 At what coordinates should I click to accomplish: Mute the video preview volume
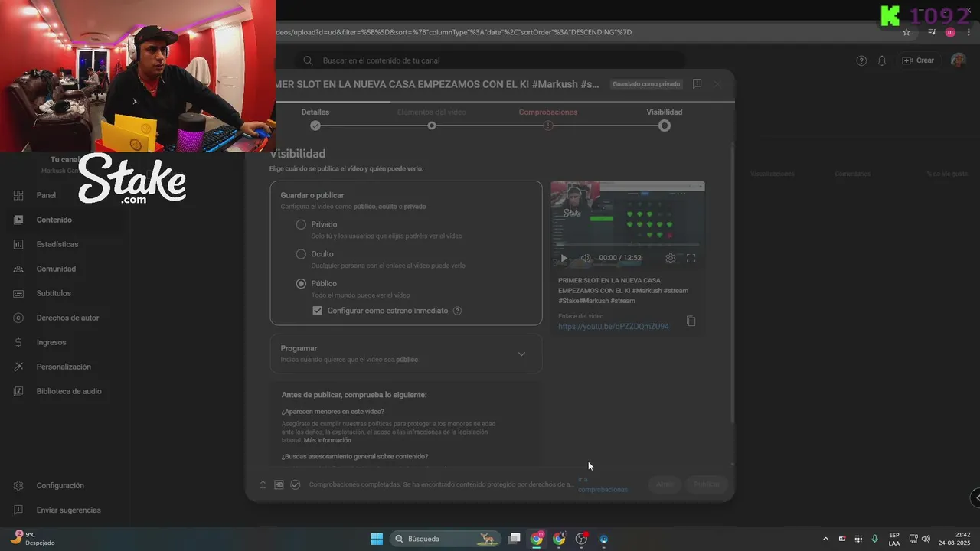click(x=586, y=259)
